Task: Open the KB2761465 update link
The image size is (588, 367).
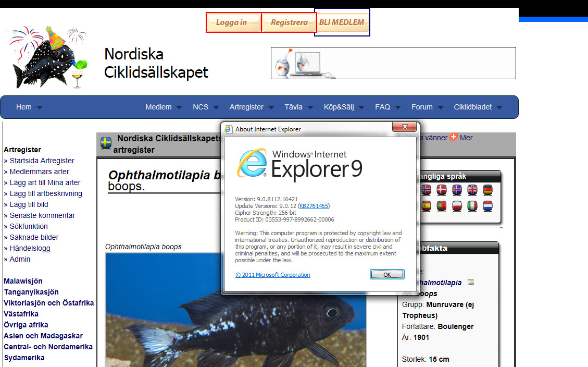Action: coord(314,206)
